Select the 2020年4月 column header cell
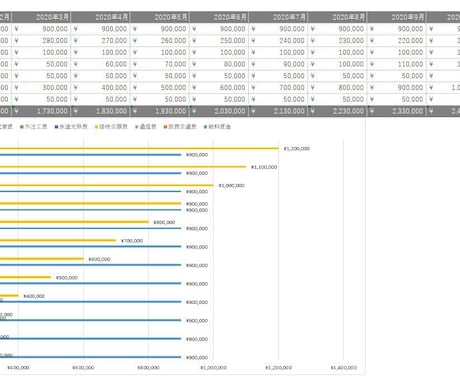460x380 pixels. pos(100,17)
